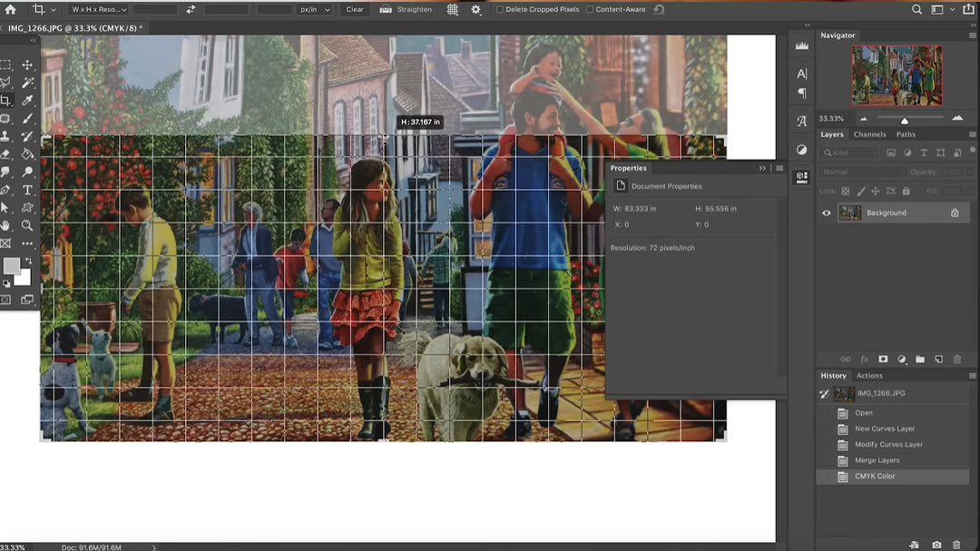Select the Dodge tool
Viewport: 980px width, 551px height.
[x=27, y=172]
